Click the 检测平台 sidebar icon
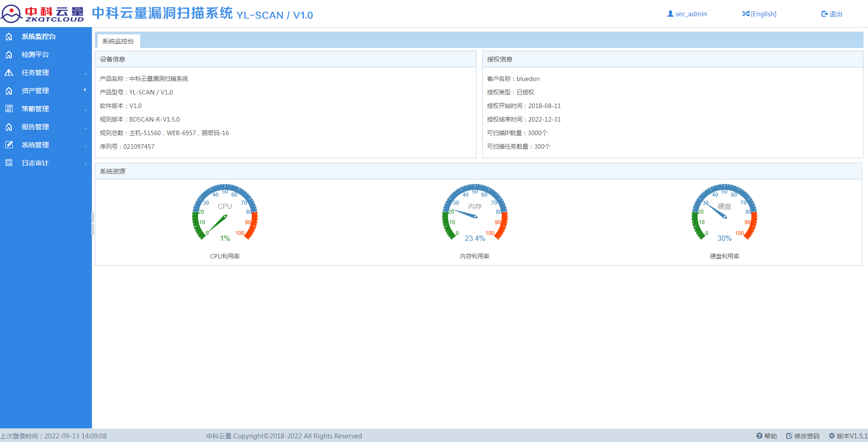 9,55
